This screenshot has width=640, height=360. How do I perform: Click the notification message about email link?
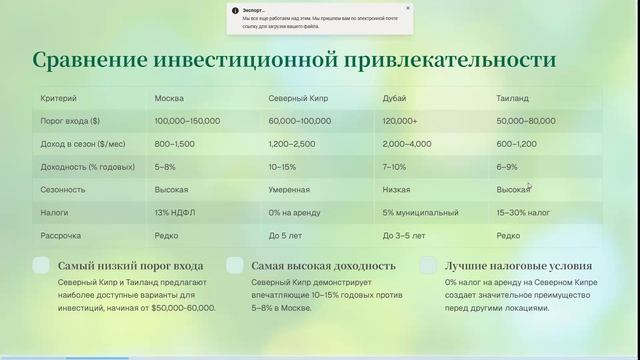[320, 22]
